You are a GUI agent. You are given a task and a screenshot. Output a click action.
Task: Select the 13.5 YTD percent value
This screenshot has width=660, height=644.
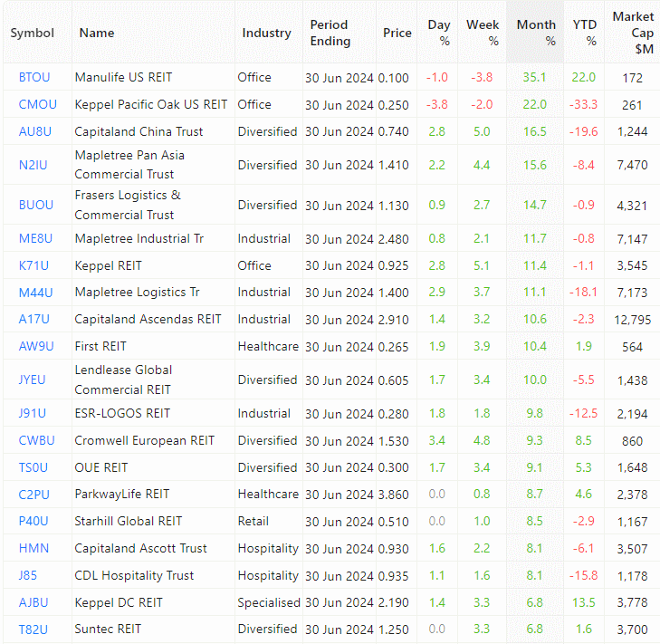click(x=584, y=602)
